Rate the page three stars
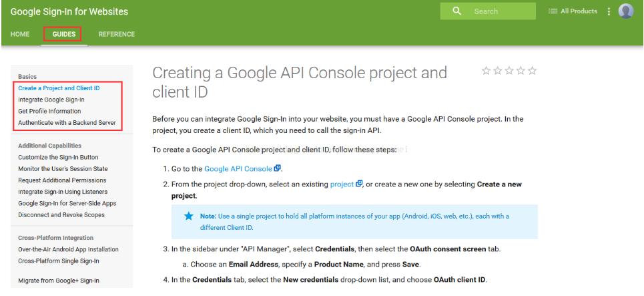The height and width of the screenshot is (296, 644). pos(509,70)
